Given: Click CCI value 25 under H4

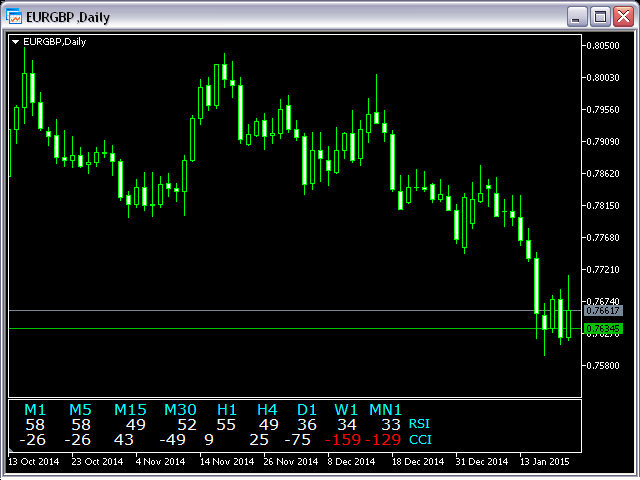Looking at the screenshot, I should [259, 440].
